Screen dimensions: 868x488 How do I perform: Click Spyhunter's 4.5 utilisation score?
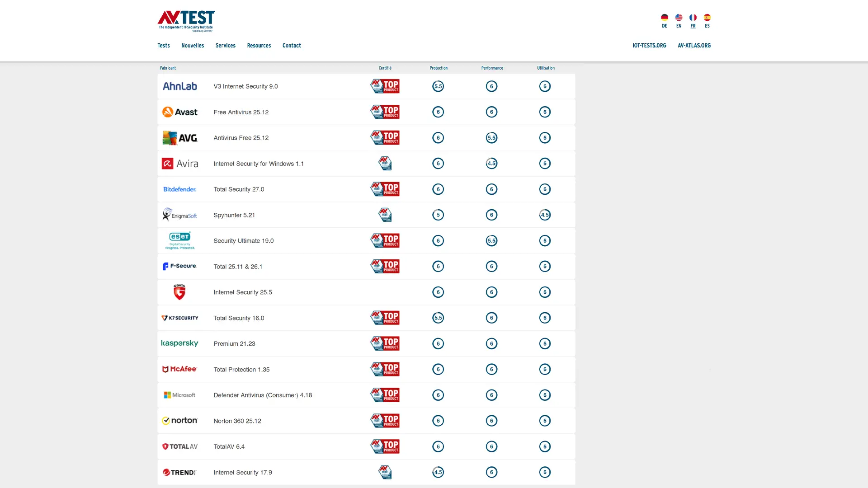tap(545, 215)
